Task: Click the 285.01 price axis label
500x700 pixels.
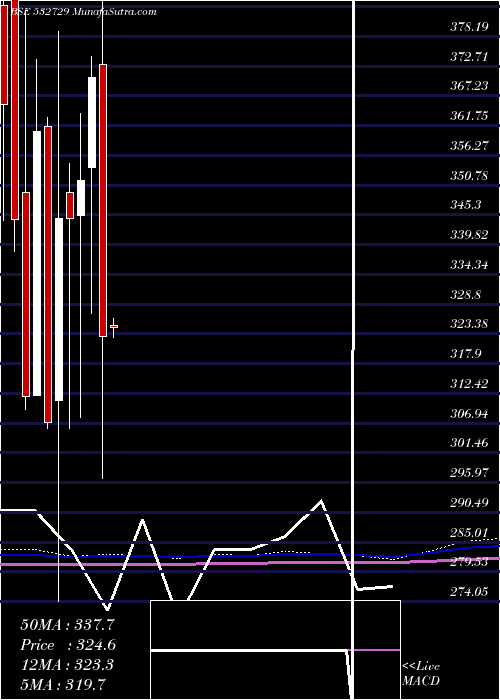Action: coord(469,533)
